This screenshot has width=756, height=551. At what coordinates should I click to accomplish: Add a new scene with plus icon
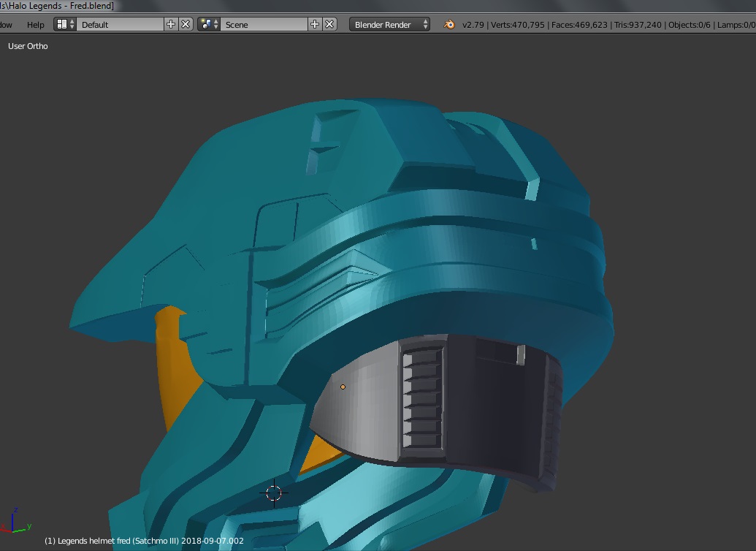point(315,24)
